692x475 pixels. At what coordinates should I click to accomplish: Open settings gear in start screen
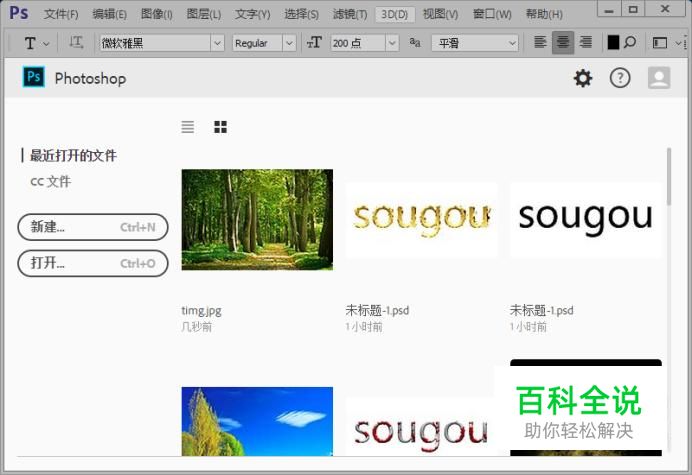click(x=583, y=78)
